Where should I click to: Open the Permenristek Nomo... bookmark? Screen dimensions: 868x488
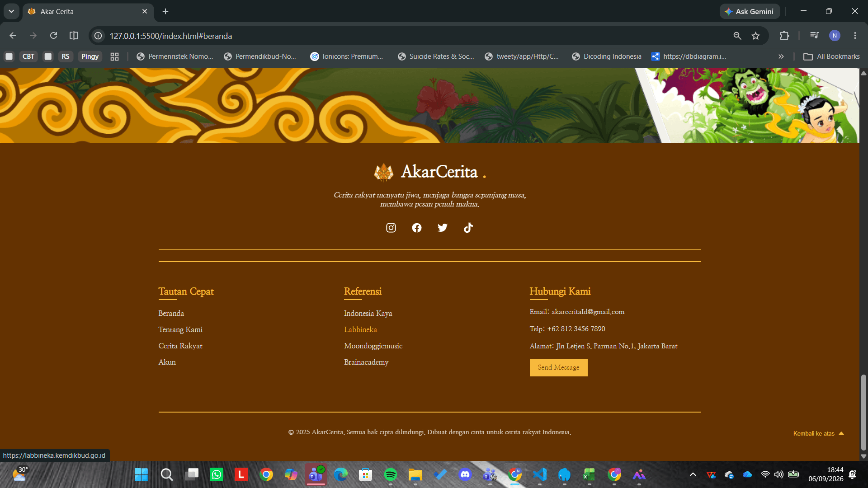pos(175,56)
